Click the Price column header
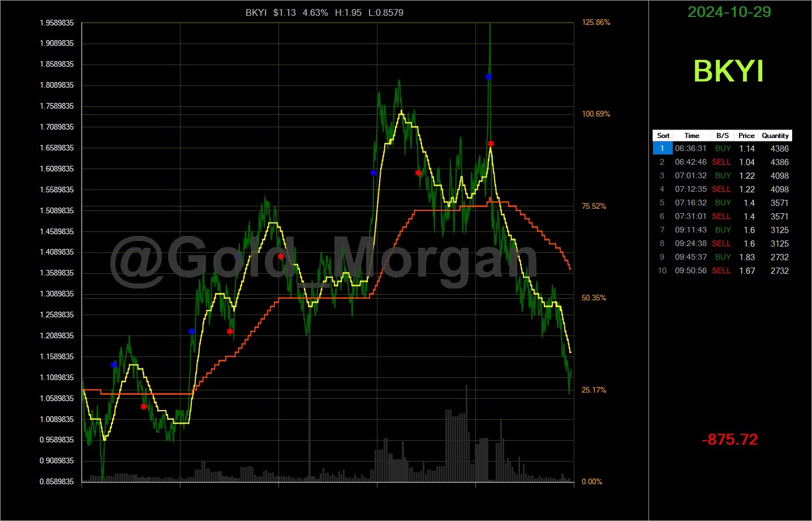Viewport: 812px width, 521px height. [746, 136]
